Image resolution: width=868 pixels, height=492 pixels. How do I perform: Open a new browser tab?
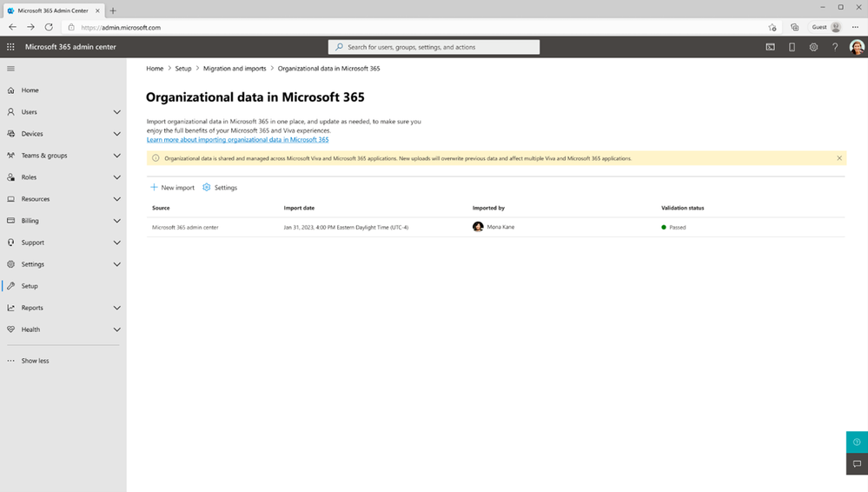tap(113, 10)
